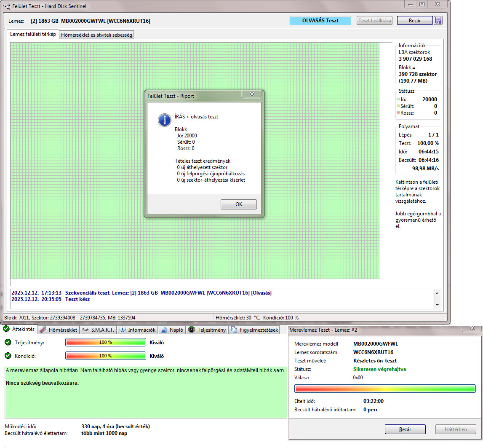Click the Figyelmeztetések tab documents icon
The height and width of the screenshot is (448, 483).
click(x=234, y=330)
